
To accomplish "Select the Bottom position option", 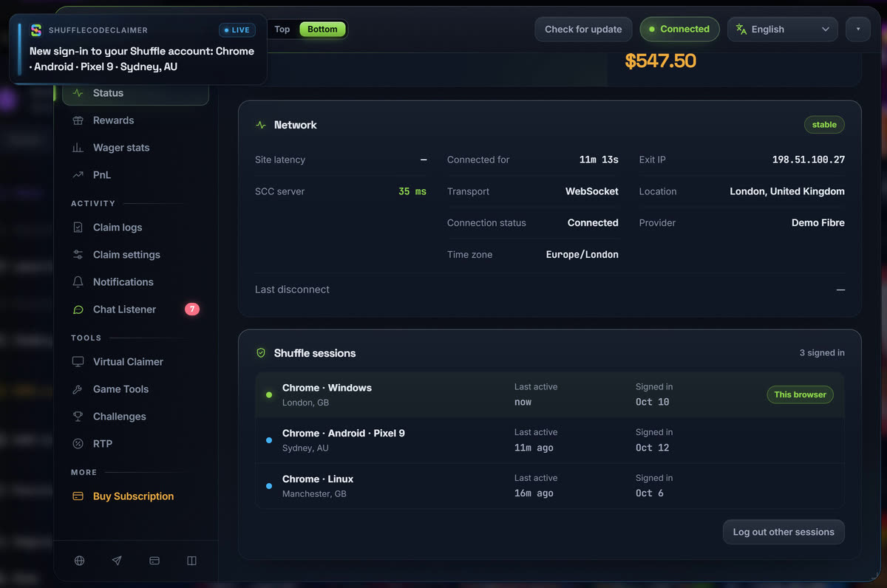I will [x=322, y=30].
